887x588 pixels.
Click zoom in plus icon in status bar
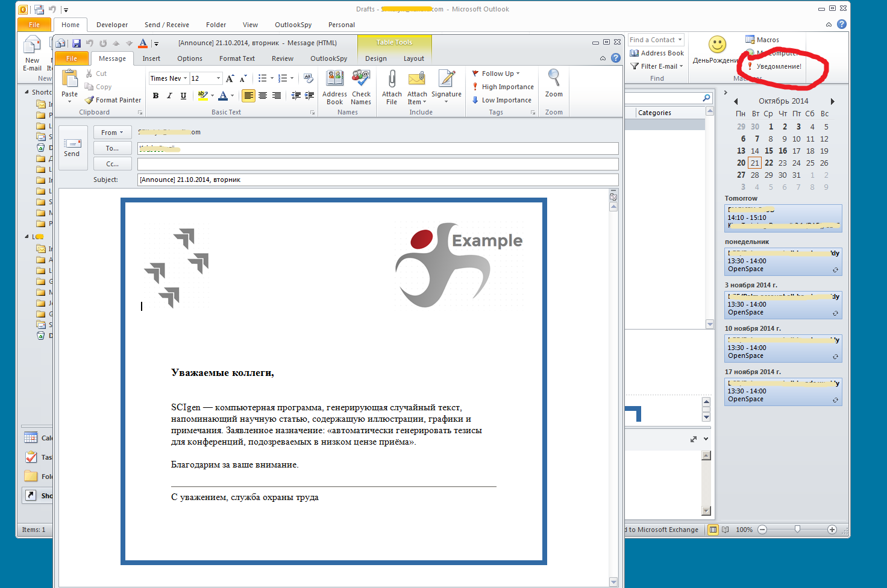[832, 530]
